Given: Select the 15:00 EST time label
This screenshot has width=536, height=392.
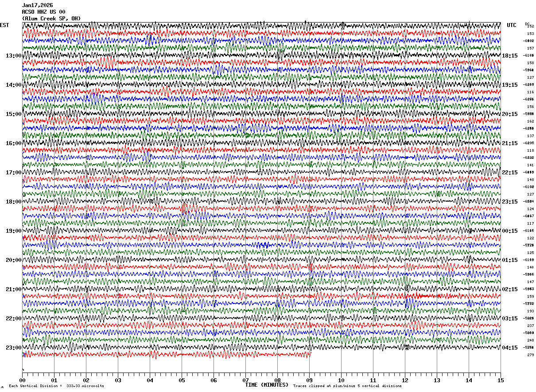Looking at the screenshot, I should [13, 114].
